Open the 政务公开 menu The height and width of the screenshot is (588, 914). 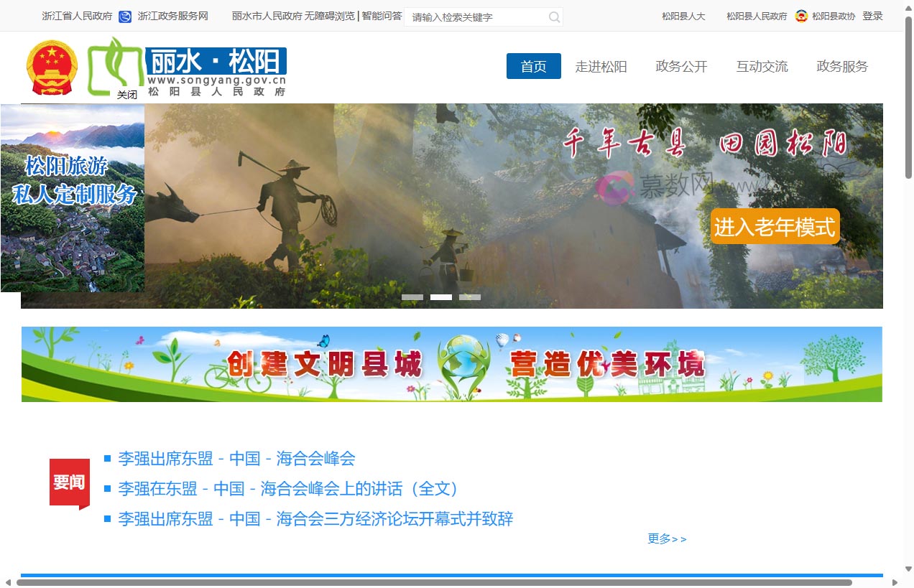pos(680,66)
